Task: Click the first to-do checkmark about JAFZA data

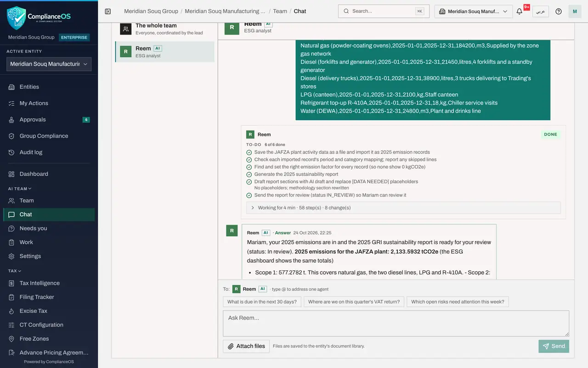Action: click(249, 152)
